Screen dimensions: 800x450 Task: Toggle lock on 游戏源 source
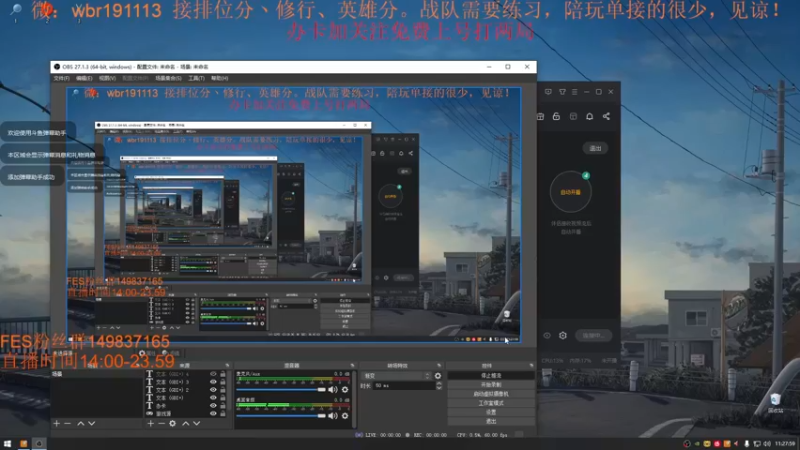222,413
